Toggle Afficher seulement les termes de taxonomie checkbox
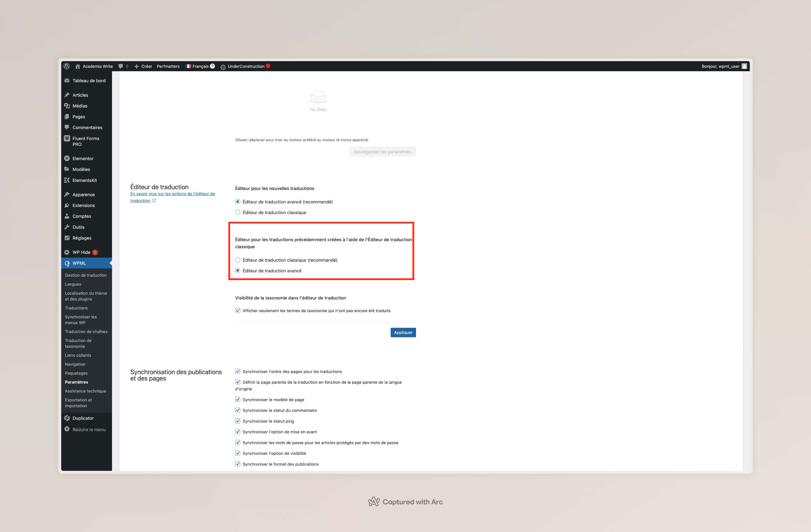 [237, 310]
